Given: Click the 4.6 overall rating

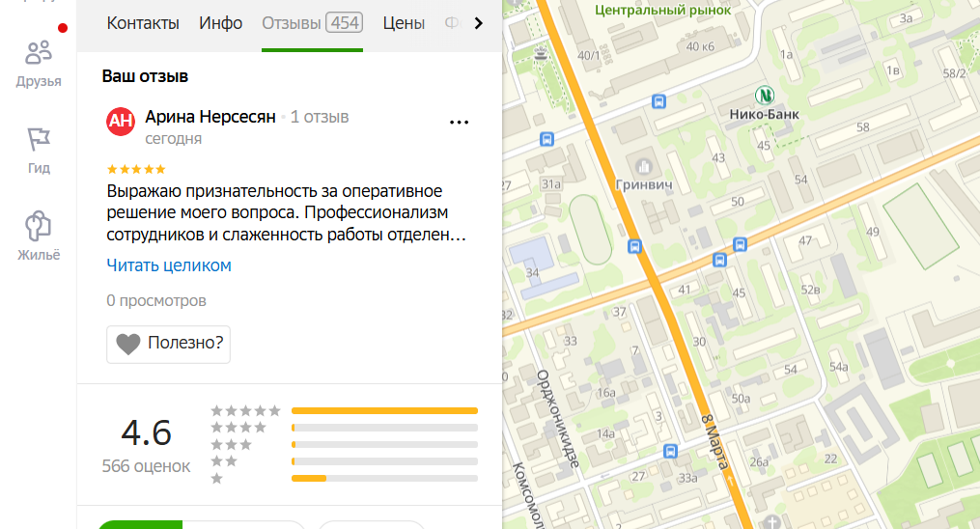Looking at the screenshot, I should (146, 432).
